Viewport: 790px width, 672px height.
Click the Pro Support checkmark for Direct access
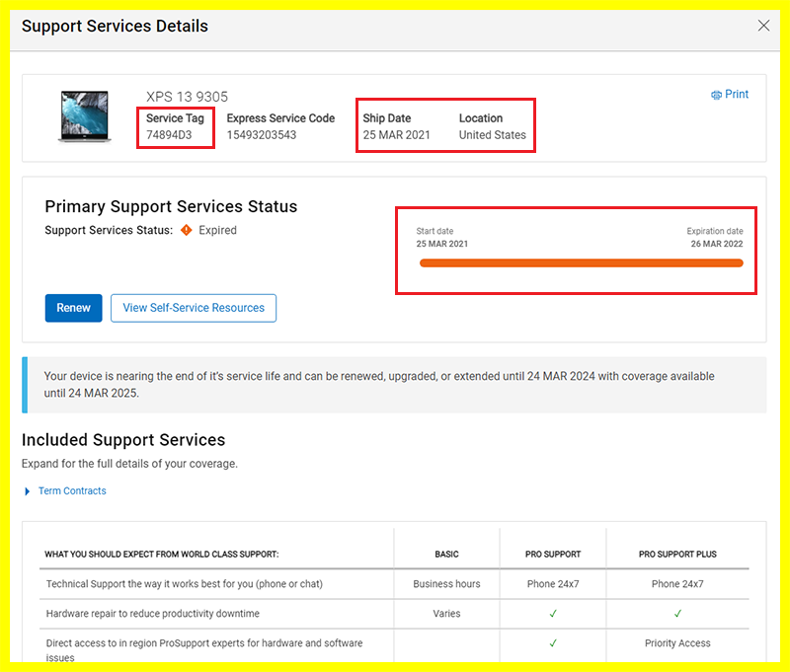tap(553, 643)
